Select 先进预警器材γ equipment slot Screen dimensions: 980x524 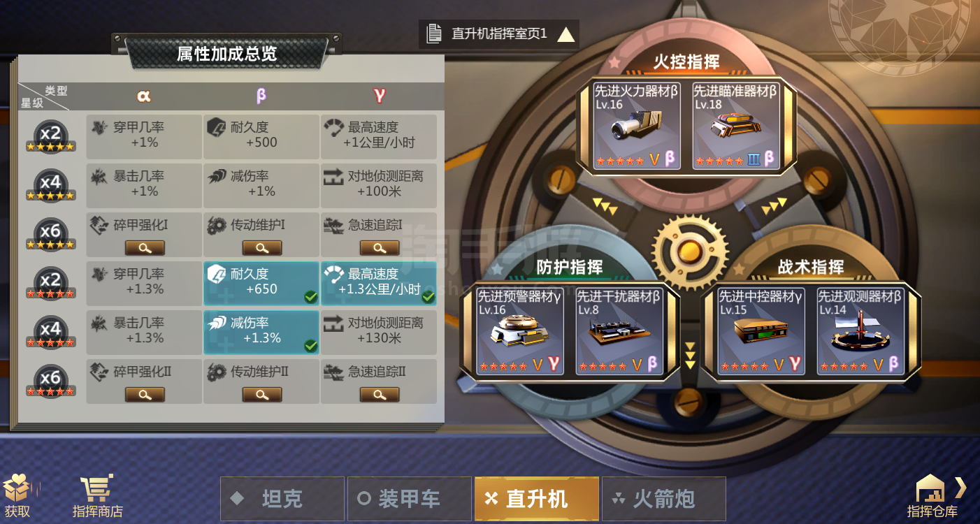pos(519,331)
